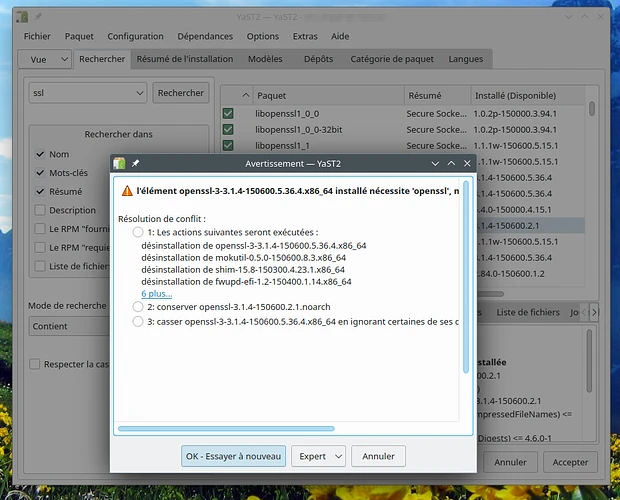Screen dimensions: 620x500
Task: Select conflict resolution option 1
Action: tap(138, 232)
